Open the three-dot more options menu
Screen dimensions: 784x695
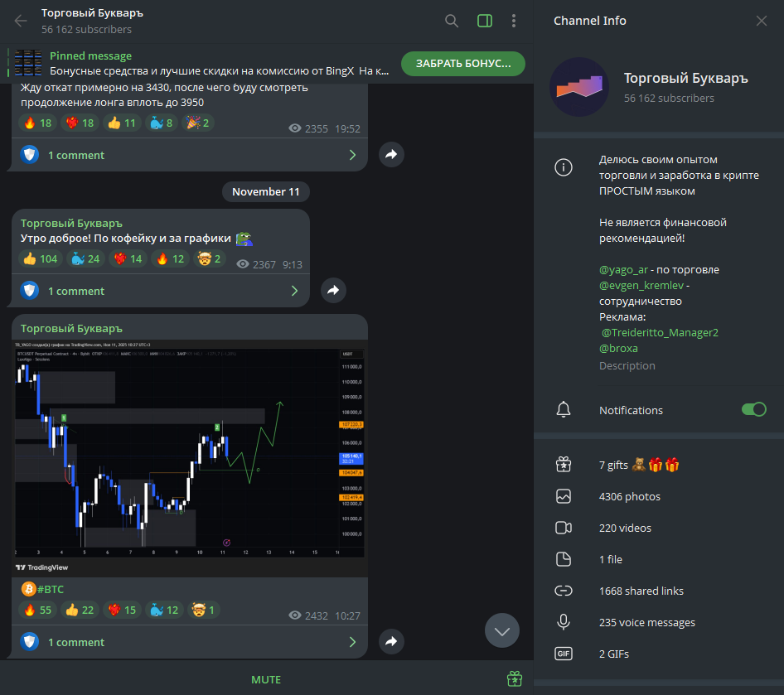point(514,21)
